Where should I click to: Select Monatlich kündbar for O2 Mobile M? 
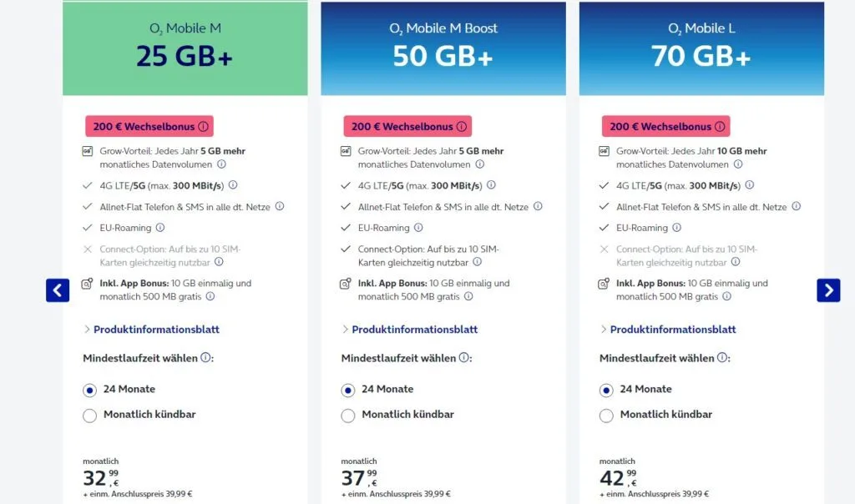(90, 415)
